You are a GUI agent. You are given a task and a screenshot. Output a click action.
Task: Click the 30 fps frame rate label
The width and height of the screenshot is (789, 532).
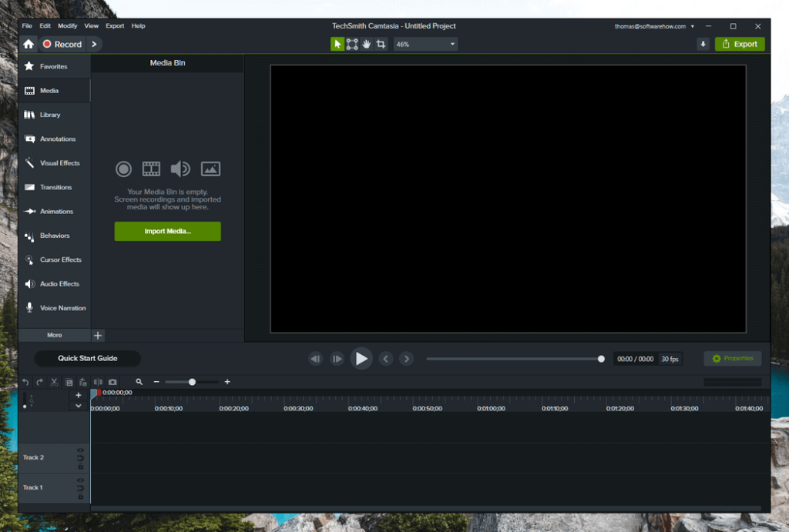(670, 359)
